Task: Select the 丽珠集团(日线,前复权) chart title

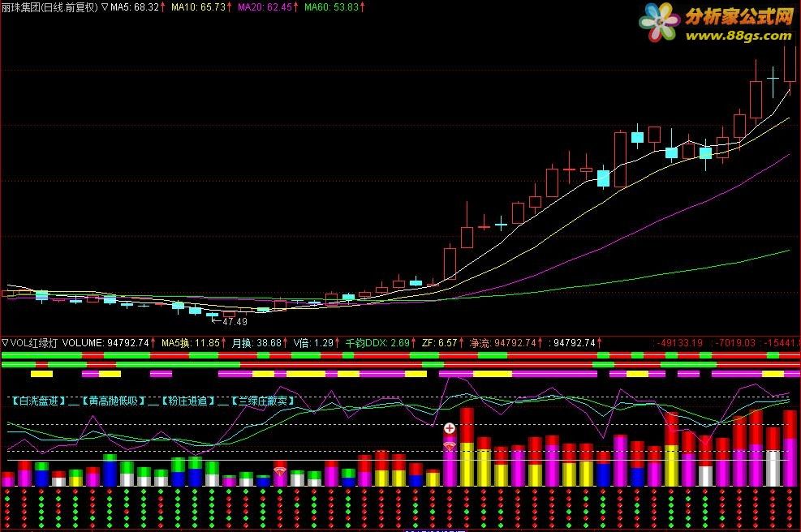Action: click(x=50, y=7)
